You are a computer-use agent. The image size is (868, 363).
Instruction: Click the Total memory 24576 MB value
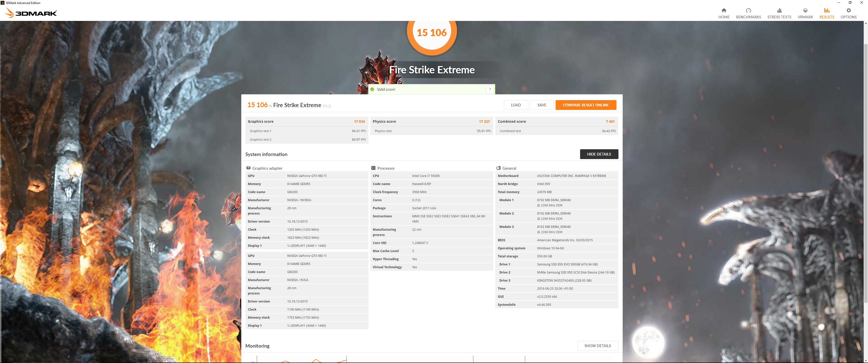click(544, 192)
